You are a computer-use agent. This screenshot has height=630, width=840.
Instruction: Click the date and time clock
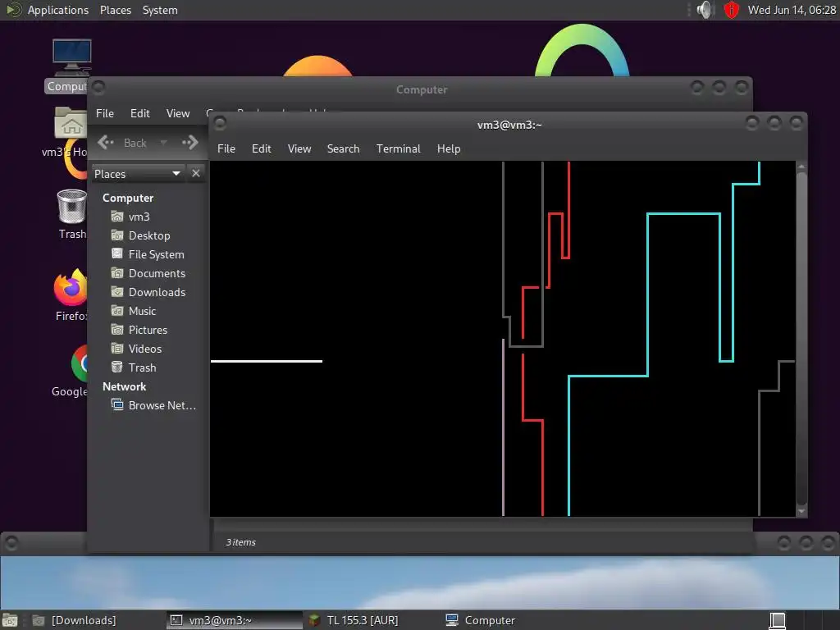point(792,10)
